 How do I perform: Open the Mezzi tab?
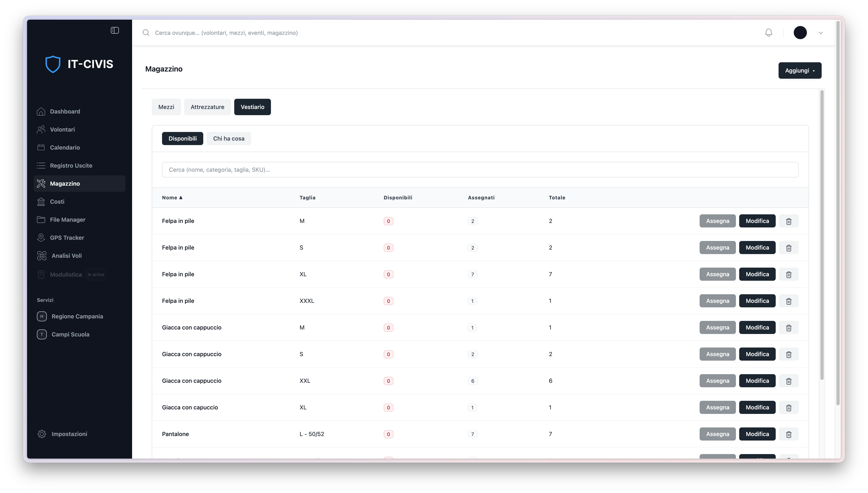coord(166,107)
